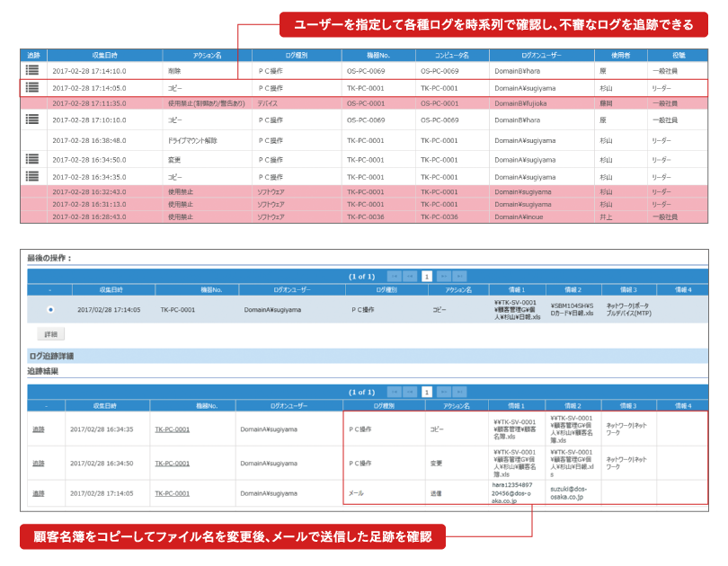728x566 pixels.
Task: Select page 1 in 最後の操作 pager
Action: point(427,277)
